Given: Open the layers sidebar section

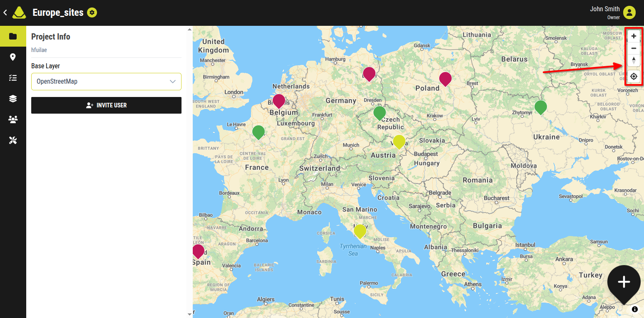Looking at the screenshot, I should [x=13, y=99].
